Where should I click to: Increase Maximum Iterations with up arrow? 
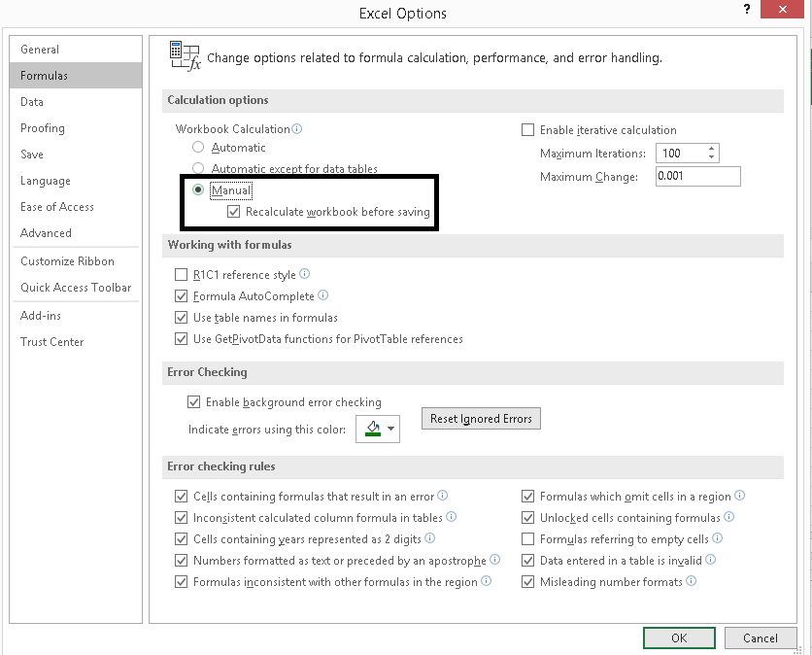[712, 149]
